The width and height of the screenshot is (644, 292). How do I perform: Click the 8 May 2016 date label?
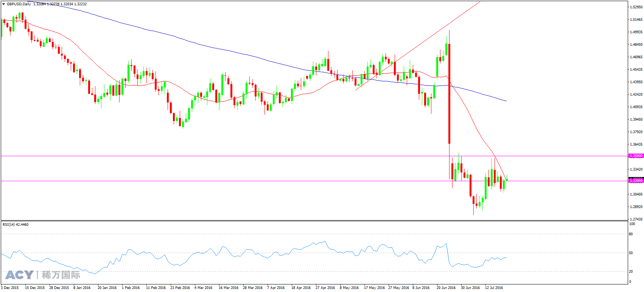[x=349, y=288]
